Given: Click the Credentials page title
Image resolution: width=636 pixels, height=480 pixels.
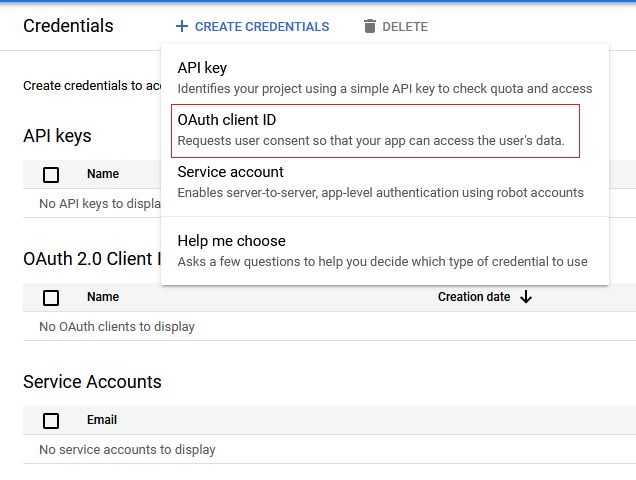Looking at the screenshot, I should click(68, 26).
